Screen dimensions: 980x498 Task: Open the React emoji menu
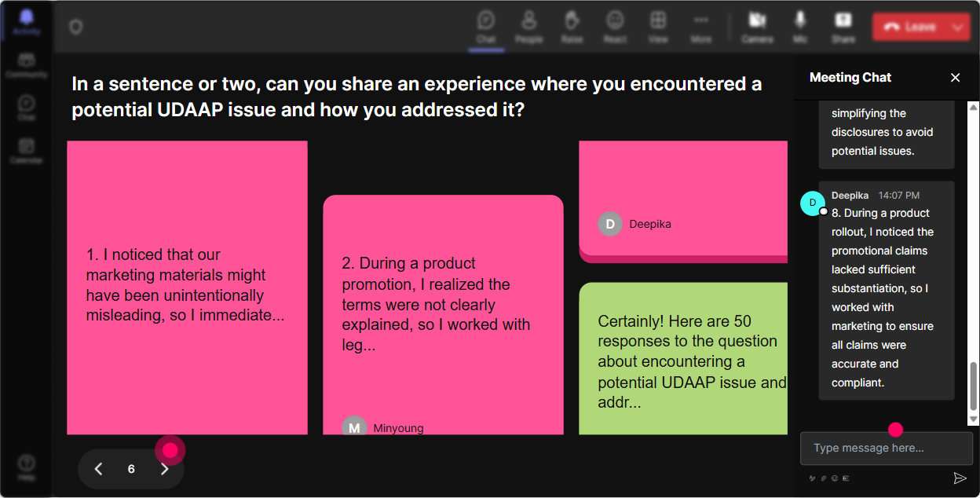point(615,27)
